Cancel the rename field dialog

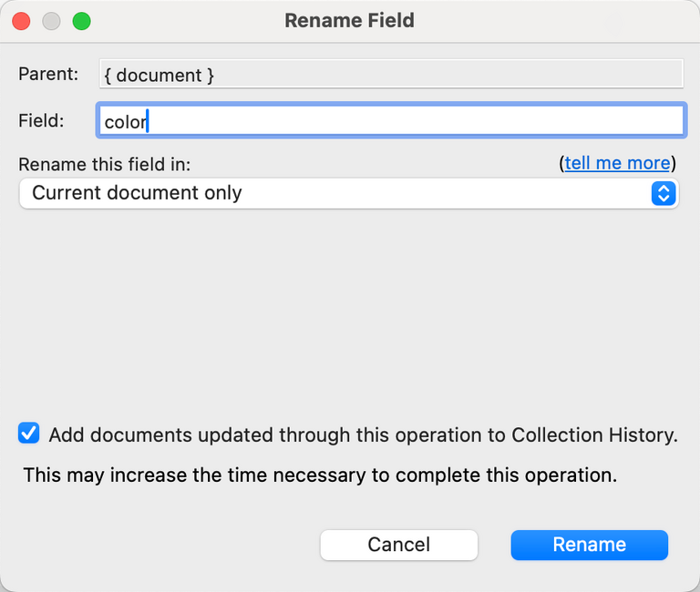click(x=398, y=545)
